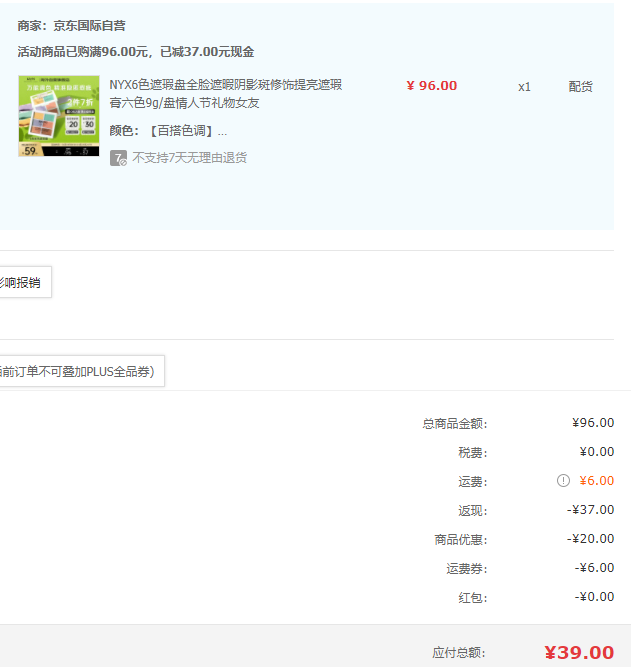Click the item price ¥ 96.00
The height and width of the screenshot is (667, 631).
pyautogui.click(x=431, y=86)
